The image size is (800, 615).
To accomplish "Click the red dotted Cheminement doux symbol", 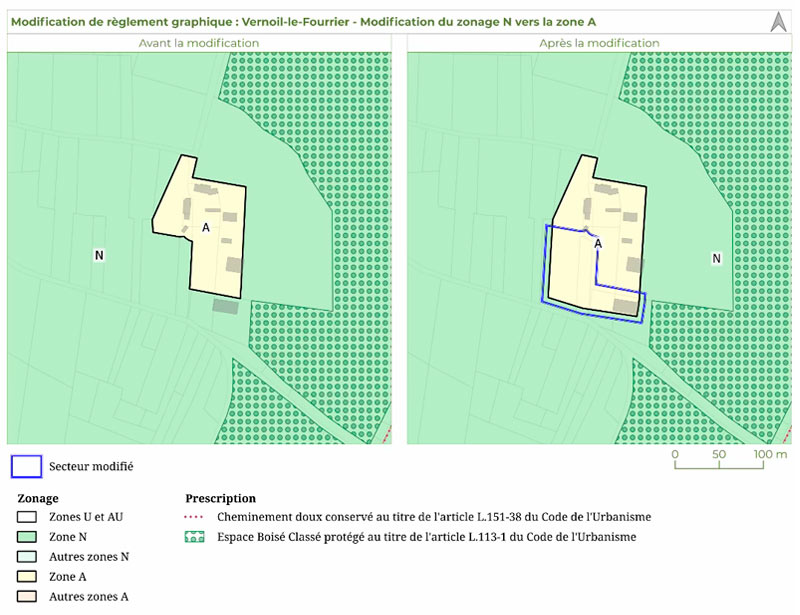I will (194, 517).
